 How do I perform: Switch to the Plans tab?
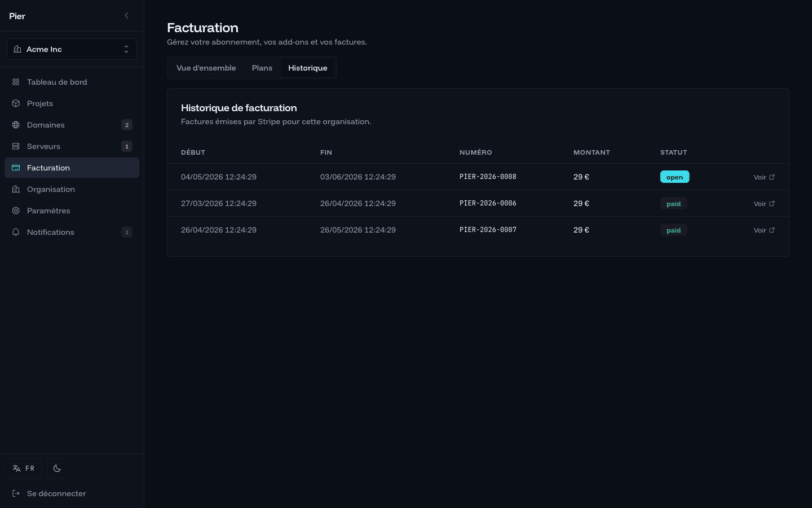point(262,68)
